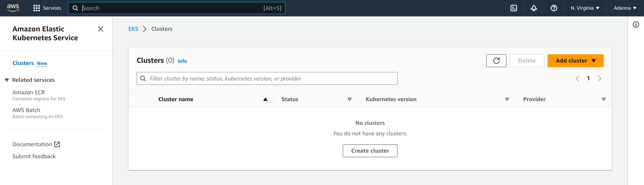Close the EKS side navigation panel
This screenshot has height=185, width=644.
pyautogui.click(x=100, y=29)
